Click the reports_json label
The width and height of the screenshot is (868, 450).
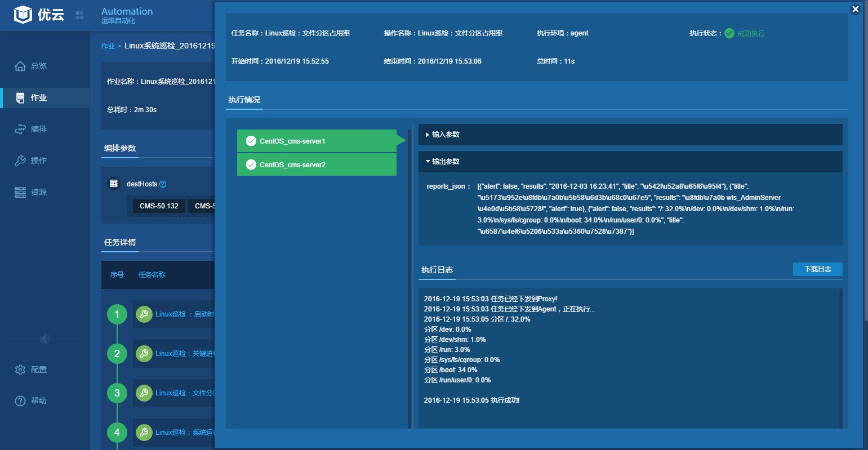tap(448, 186)
